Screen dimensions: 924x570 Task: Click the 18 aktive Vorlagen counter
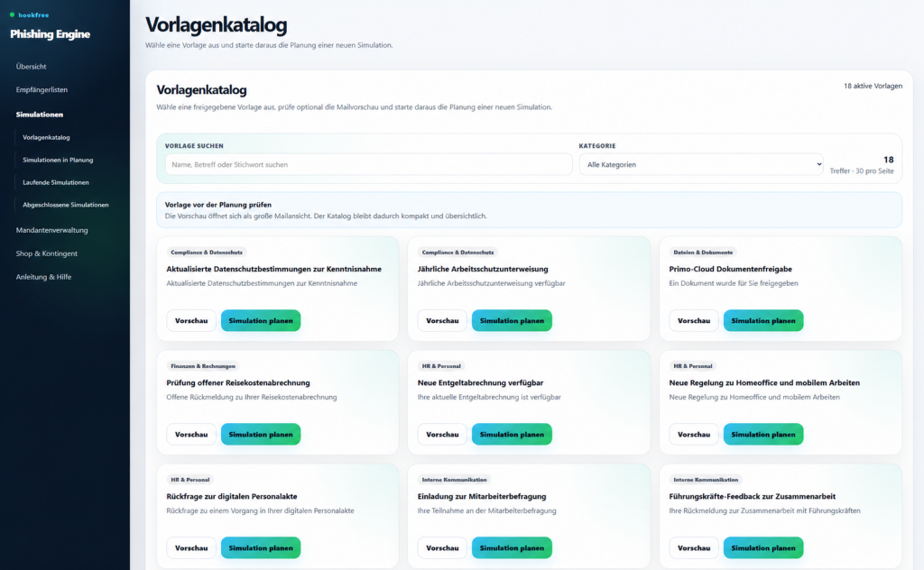873,86
